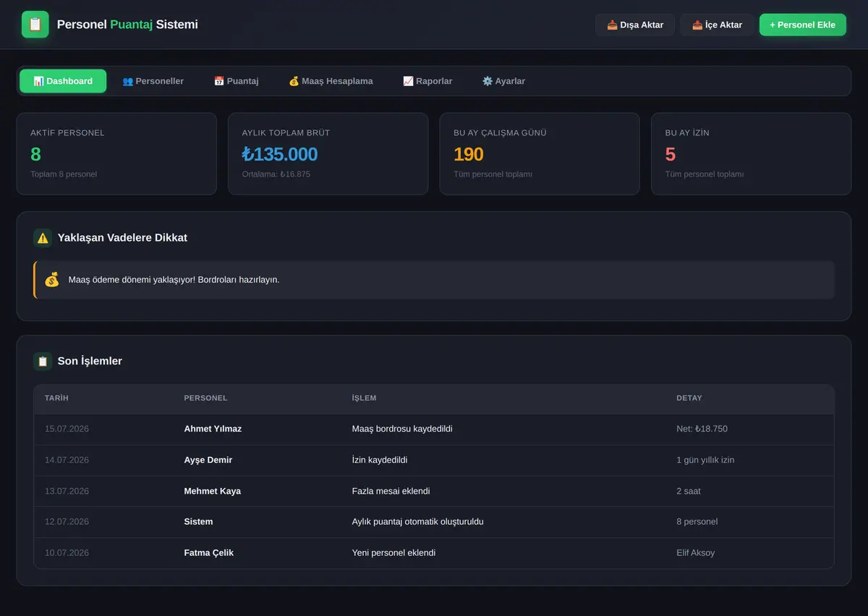Image resolution: width=868 pixels, height=616 pixels.
Task: Select Ahmet Yılmaz in the table
Action: [x=213, y=429]
